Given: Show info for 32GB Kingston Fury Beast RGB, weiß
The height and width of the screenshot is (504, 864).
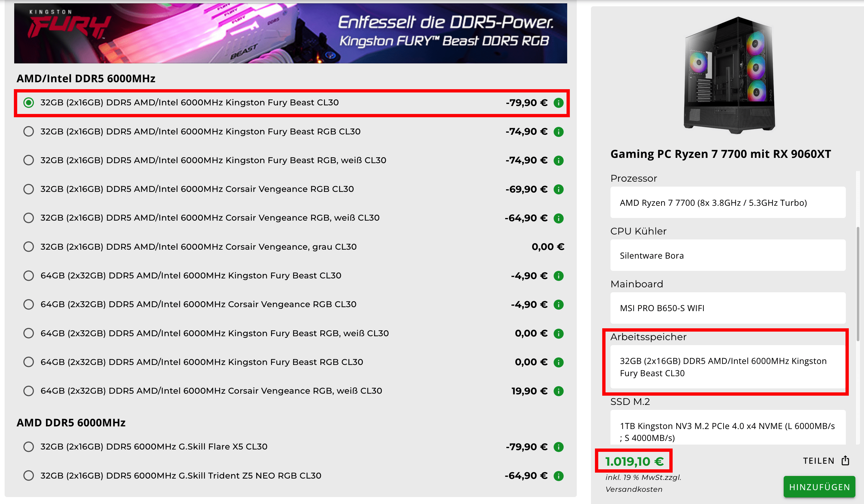Looking at the screenshot, I should pos(558,160).
